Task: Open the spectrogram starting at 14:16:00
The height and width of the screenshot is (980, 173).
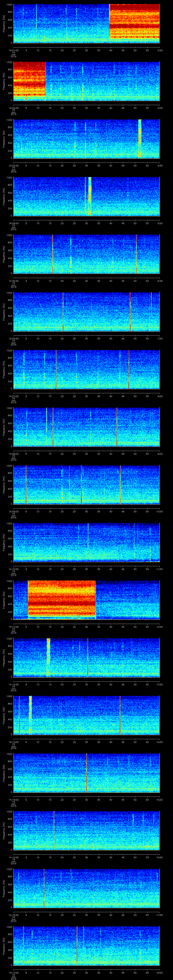Action: pyautogui.click(x=86, y=889)
